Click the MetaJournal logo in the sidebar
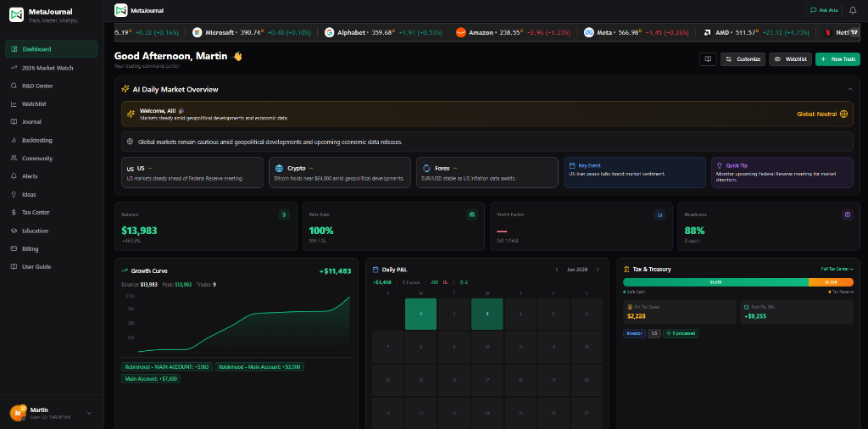The height and width of the screenshot is (429, 868). click(x=17, y=15)
